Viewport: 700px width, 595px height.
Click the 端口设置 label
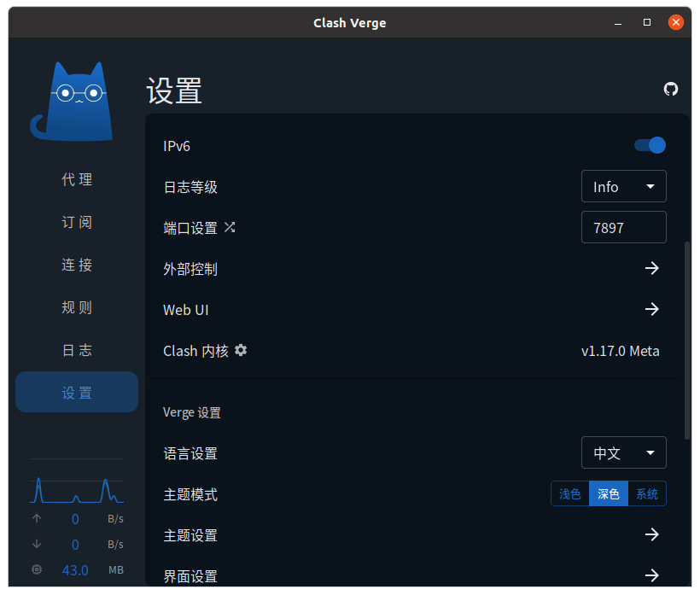point(190,228)
